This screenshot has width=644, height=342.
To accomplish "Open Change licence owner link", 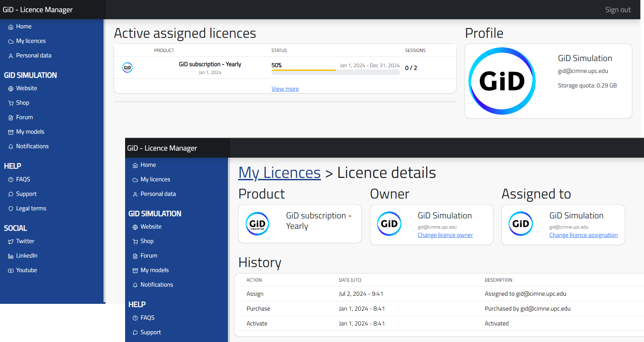I will pos(445,235).
